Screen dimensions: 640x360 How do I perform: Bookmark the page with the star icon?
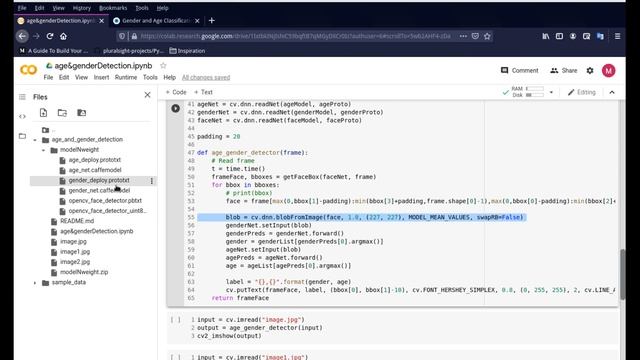[x=487, y=36]
